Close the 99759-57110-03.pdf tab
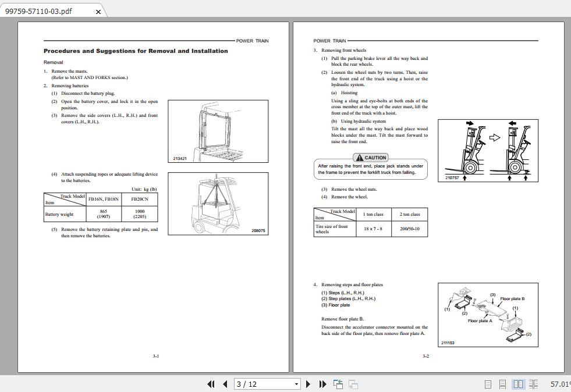 click(x=98, y=10)
